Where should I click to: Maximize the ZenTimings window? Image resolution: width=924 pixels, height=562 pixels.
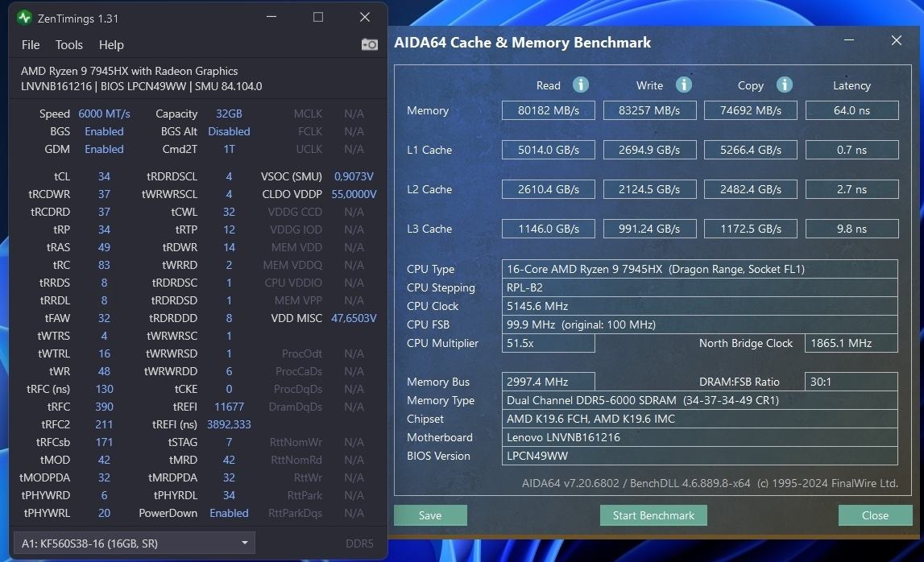[x=318, y=17]
